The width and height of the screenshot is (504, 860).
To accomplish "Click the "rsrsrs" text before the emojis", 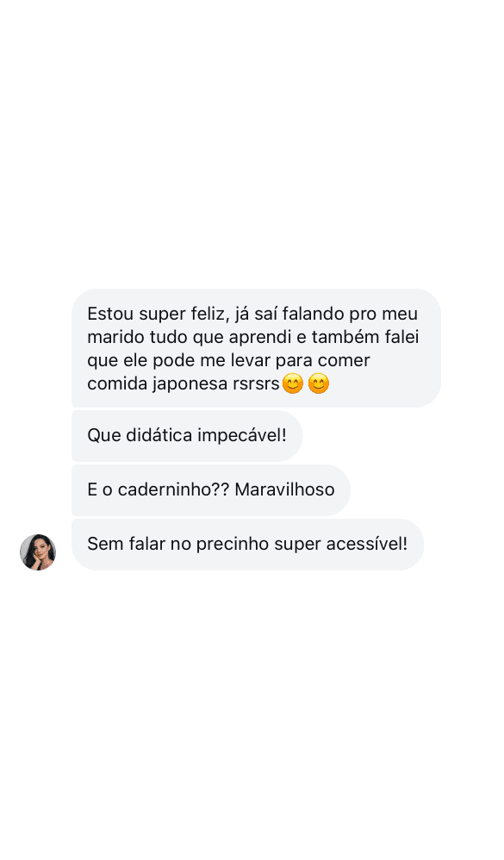I will 256,384.
